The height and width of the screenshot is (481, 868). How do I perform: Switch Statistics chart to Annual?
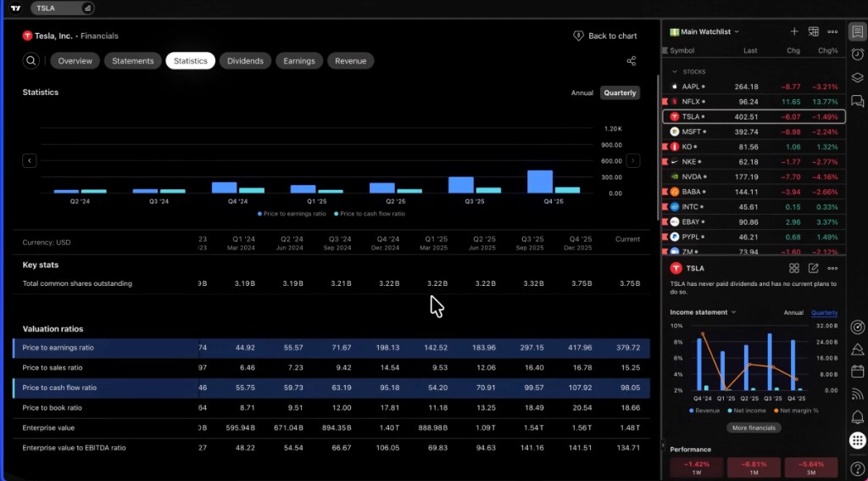point(581,93)
